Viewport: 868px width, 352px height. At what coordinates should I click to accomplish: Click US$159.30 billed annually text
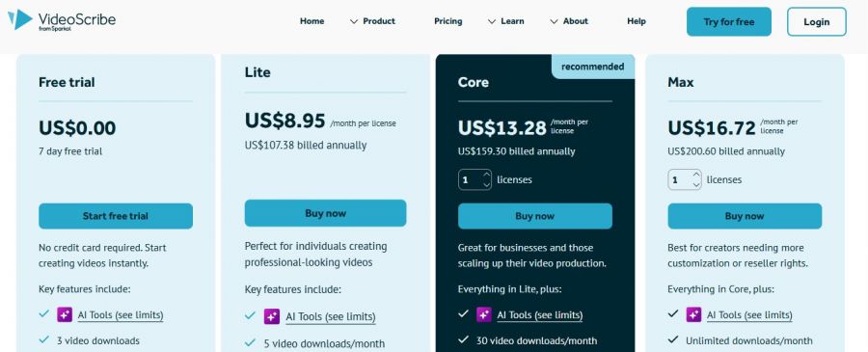coord(517,151)
